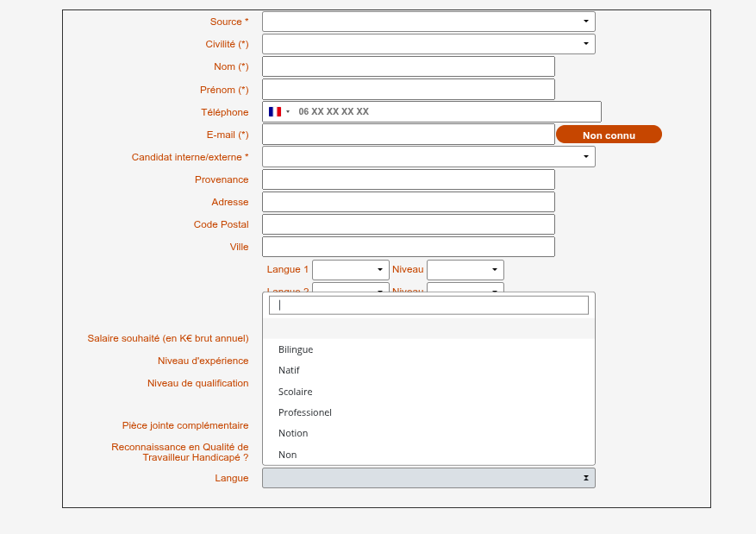Click into the Prénom field
This screenshot has width=756, height=534.
pos(408,89)
